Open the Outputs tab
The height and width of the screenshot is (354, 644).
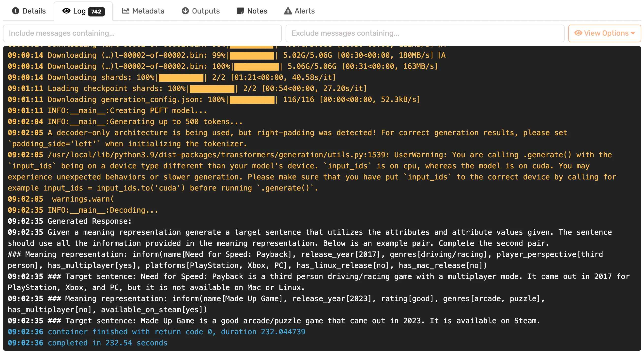pyautogui.click(x=200, y=11)
